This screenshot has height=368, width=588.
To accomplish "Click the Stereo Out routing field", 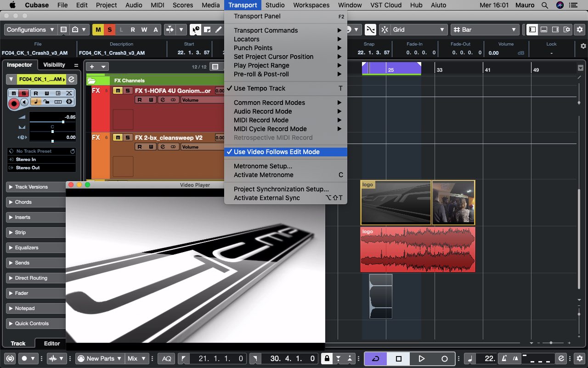I will click(41, 168).
